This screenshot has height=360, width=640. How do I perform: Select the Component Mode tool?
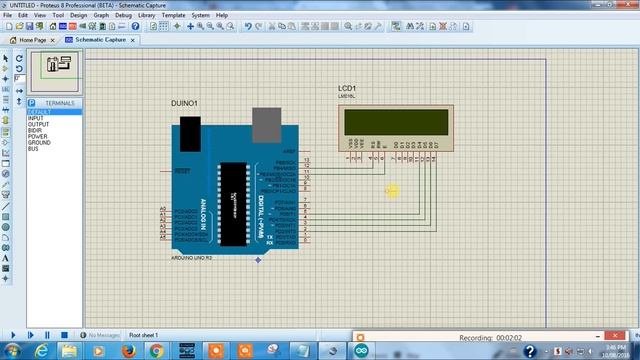(5, 69)
